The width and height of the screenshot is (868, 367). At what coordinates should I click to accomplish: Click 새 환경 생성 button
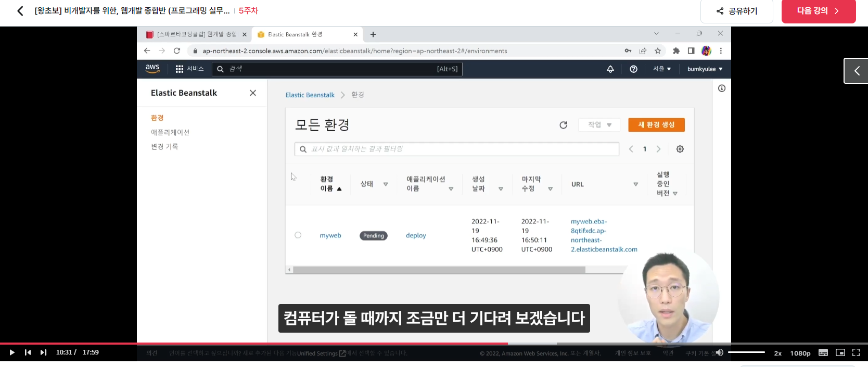click(x=656, y=125)
